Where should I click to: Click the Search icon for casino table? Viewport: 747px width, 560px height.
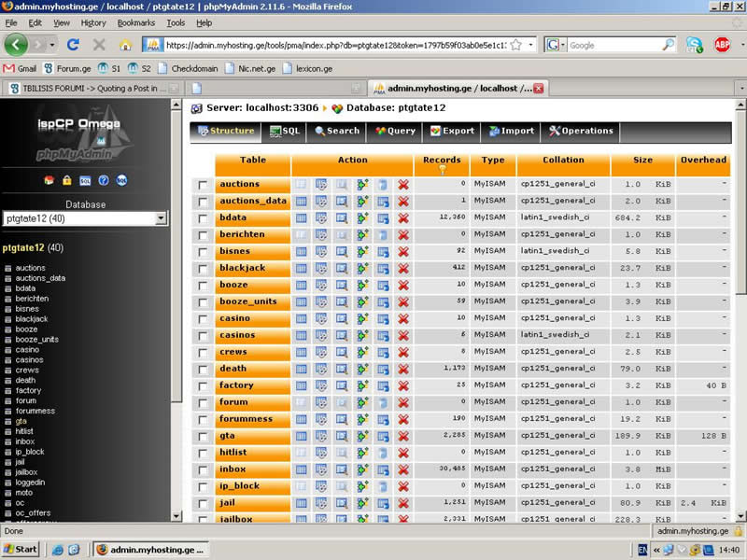pos(342,318)
